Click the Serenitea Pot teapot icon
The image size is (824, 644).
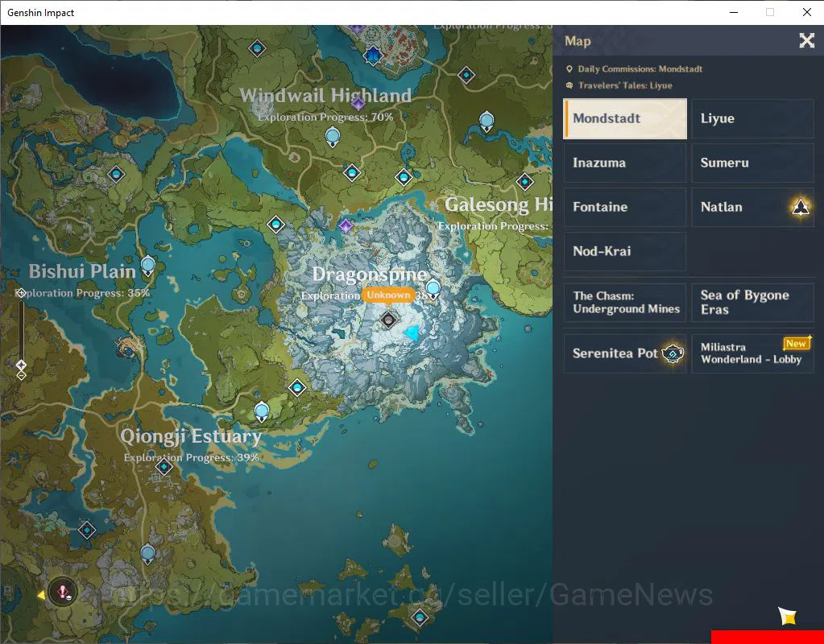click(673, 353)
